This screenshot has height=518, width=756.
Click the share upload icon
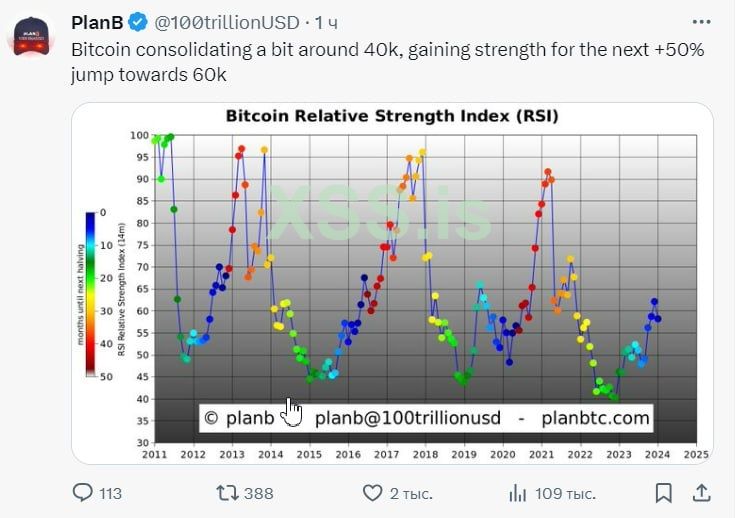[x=702, y=492]
